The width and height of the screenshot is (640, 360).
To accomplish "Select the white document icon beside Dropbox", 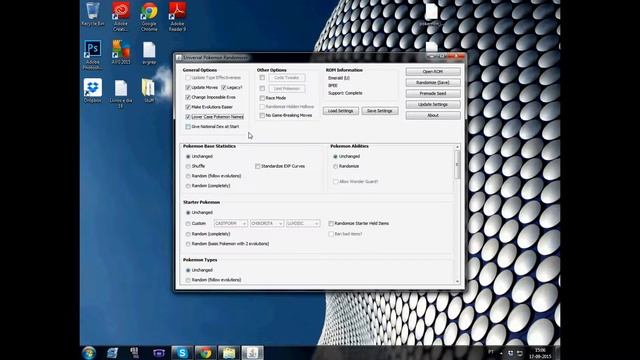I will coord(121,93).
